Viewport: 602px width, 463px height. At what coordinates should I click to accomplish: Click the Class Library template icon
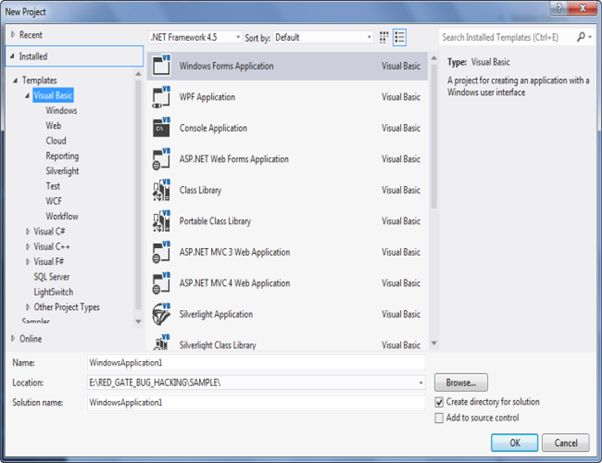pyautogui.click(x=161, y=190)
